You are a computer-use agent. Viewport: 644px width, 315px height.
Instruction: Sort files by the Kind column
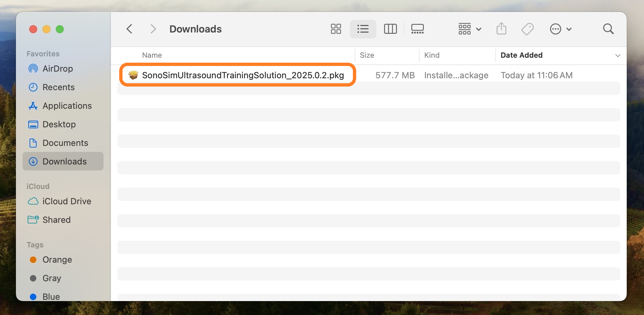(x=432, y=55)
